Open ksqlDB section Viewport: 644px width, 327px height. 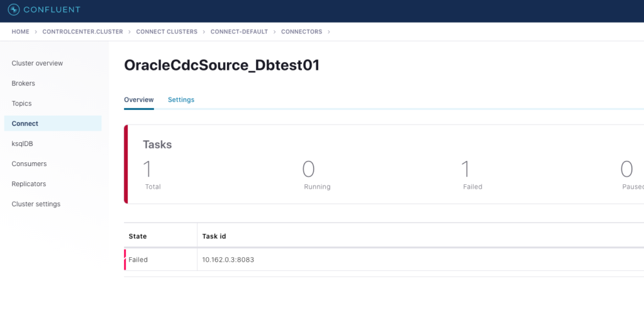point(22,144)
